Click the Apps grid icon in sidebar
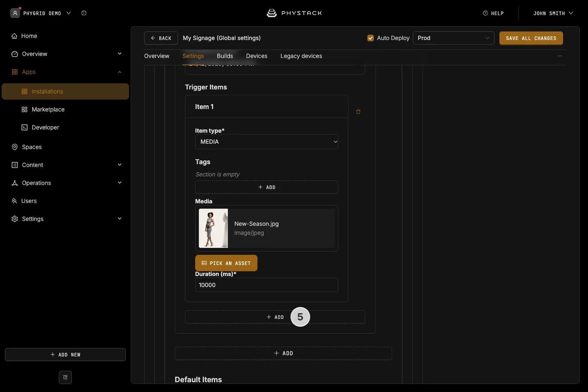 click(x=15, y=72)
